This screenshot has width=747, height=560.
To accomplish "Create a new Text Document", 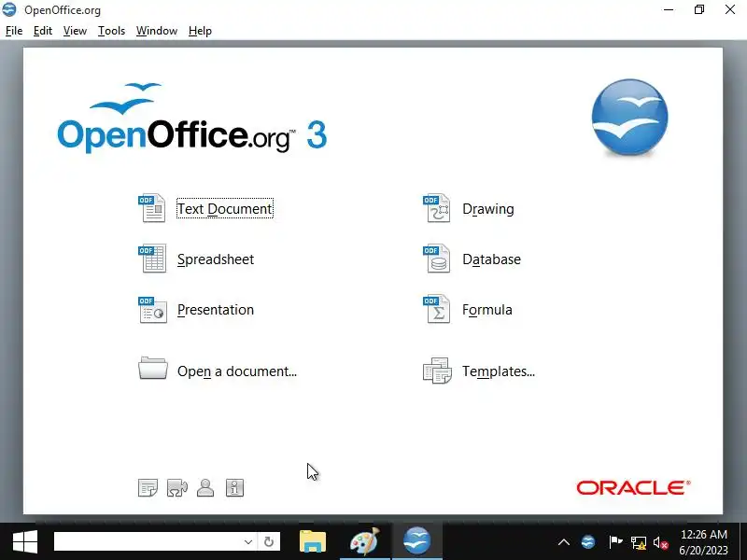I will pyautogui.click(x=225, y=208).
